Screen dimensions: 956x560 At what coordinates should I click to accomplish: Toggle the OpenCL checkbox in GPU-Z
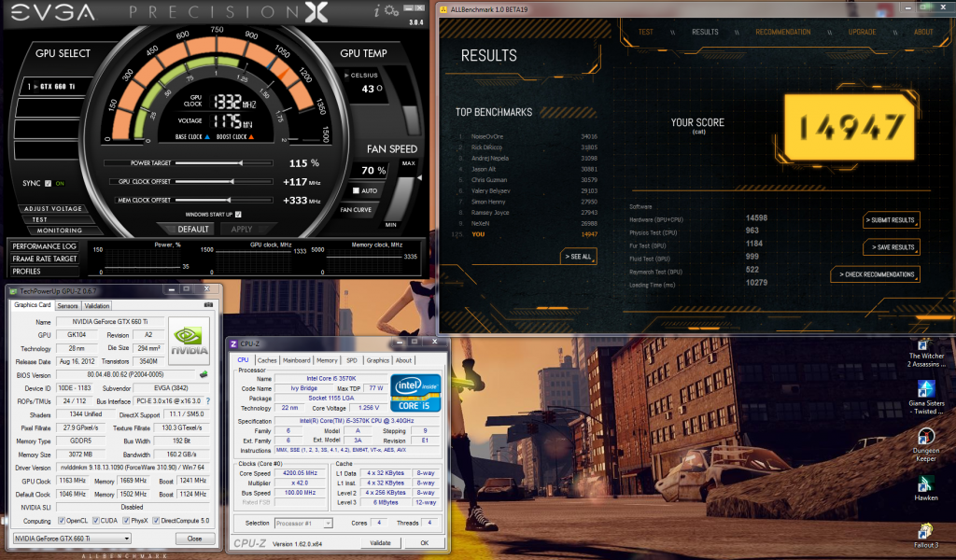point(61,521)
